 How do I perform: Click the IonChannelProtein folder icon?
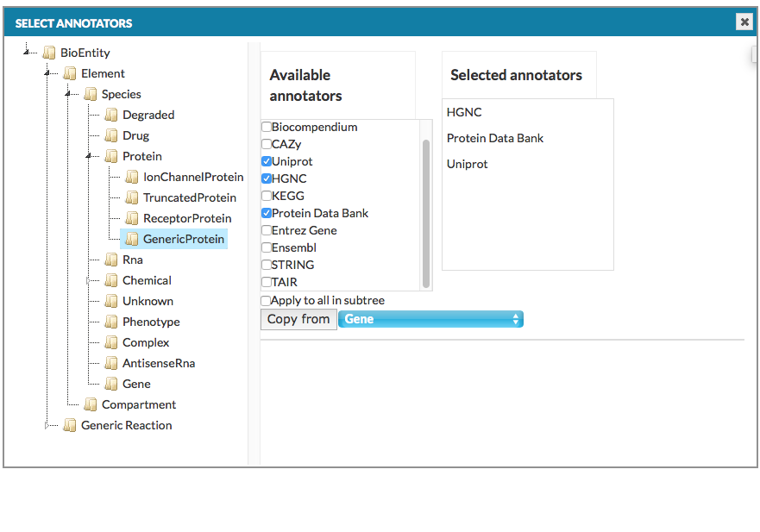click(x=132, y=177)
